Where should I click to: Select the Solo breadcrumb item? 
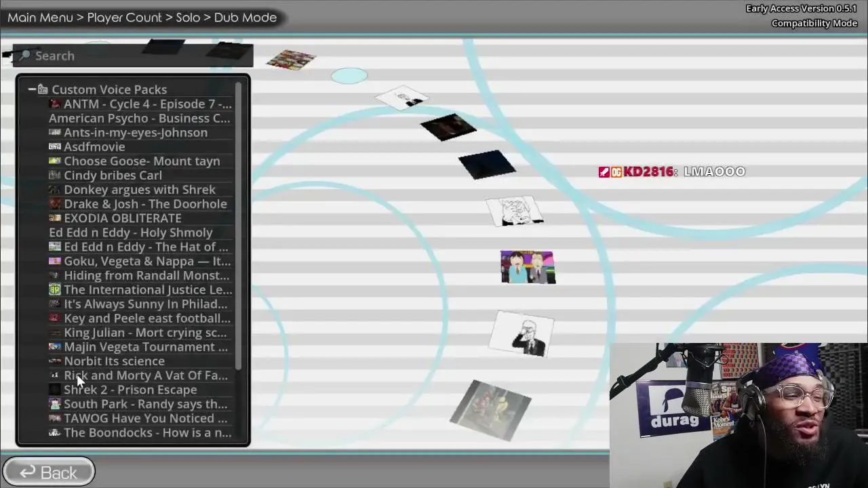pos(188,18)
